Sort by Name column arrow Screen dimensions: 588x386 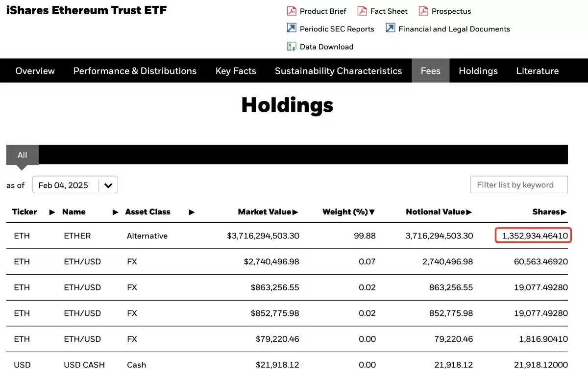click(116, 212)
